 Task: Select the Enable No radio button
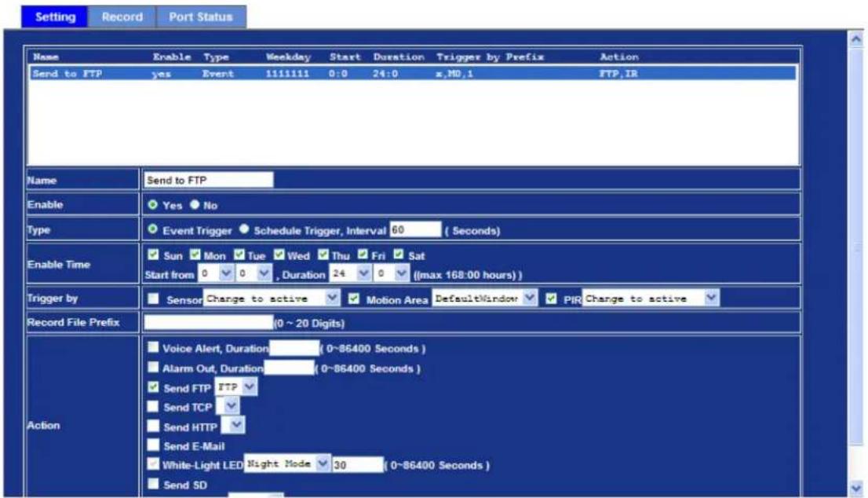[x=195, y=204]
